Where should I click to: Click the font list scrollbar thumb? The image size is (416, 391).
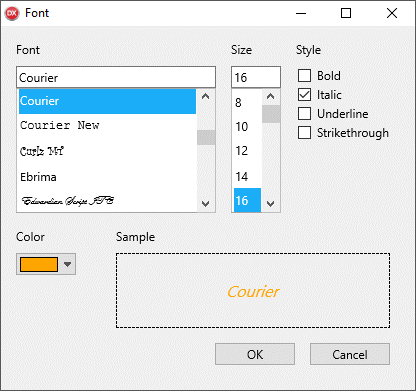[x=206, y=137]
